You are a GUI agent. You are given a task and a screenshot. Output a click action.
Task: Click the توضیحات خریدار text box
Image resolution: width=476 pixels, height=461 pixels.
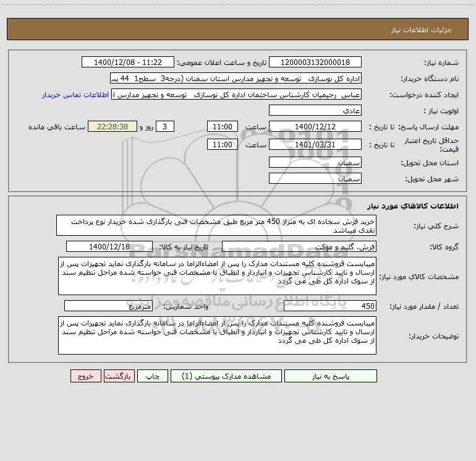[217, 335]
